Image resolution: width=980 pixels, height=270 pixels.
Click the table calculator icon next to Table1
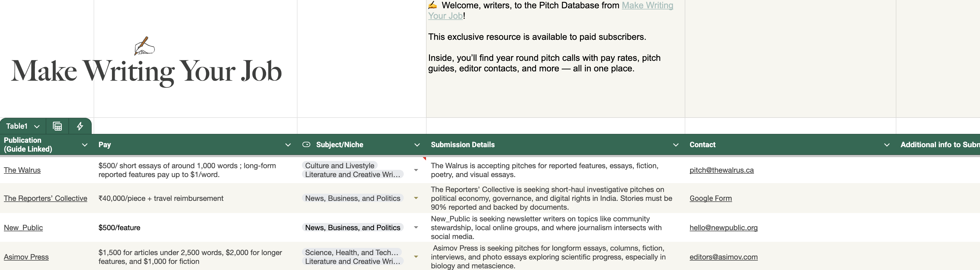(57, 126)
